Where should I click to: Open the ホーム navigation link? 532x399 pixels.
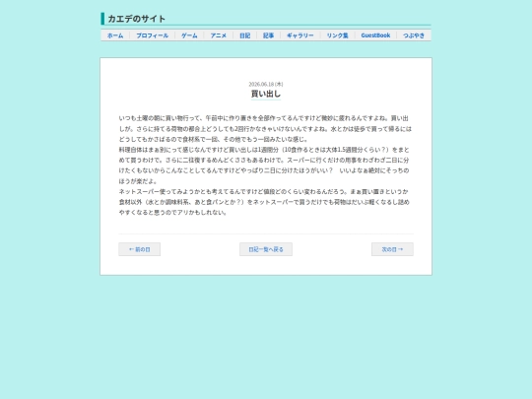[115, 35]
